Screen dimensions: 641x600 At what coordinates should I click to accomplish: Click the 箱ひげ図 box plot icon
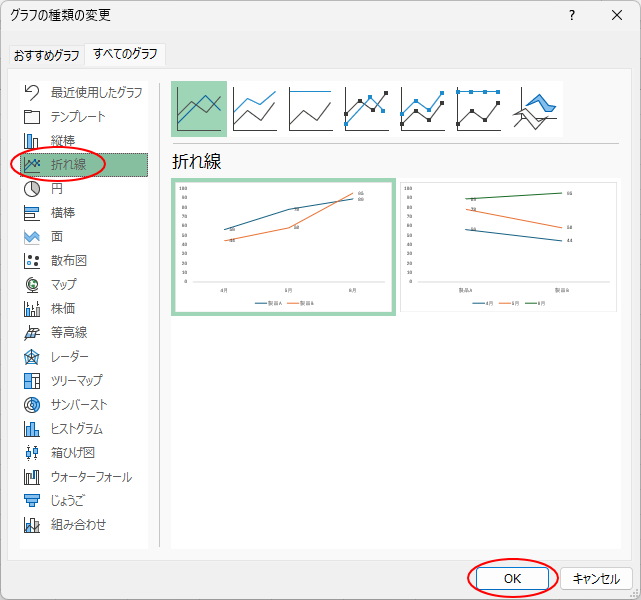point(32,453)
